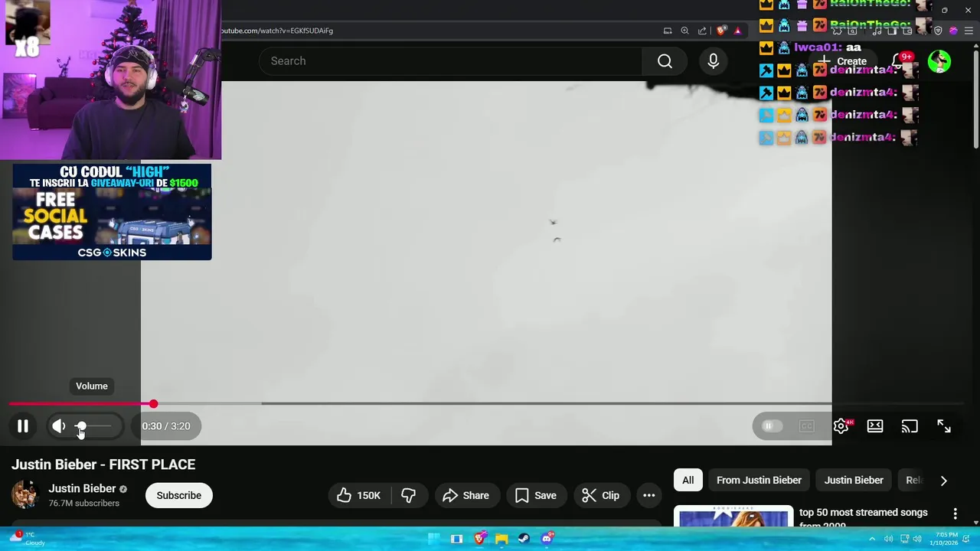Save the video to a playlist

536,495
